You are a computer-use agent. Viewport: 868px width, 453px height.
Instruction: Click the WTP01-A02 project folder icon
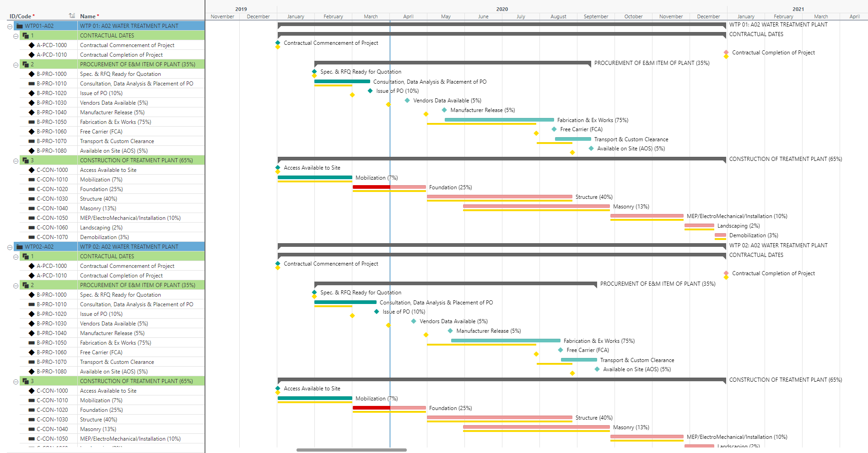click(x=20, y=26)
